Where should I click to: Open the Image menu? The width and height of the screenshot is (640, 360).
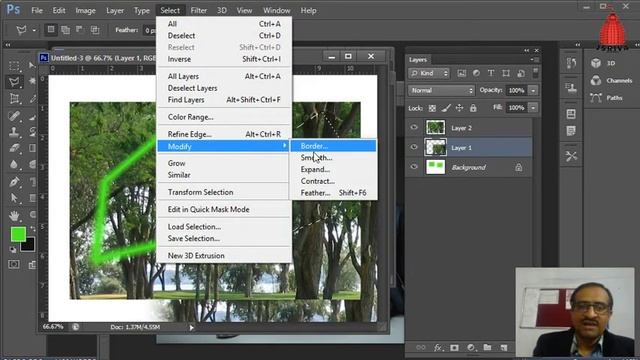[x=85, y=11]
